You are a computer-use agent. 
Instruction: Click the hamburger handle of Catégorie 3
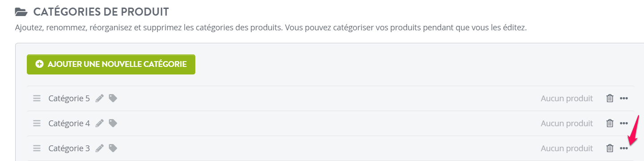[37, 148]
